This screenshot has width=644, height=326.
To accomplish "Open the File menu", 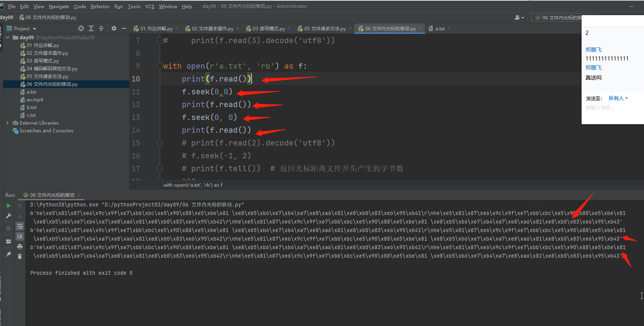I will (x=12, y=6).
